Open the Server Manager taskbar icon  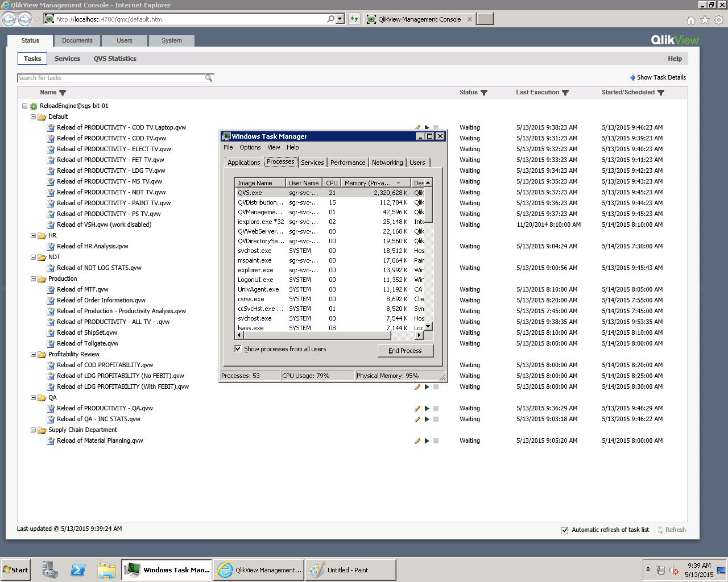click(50, 570)
